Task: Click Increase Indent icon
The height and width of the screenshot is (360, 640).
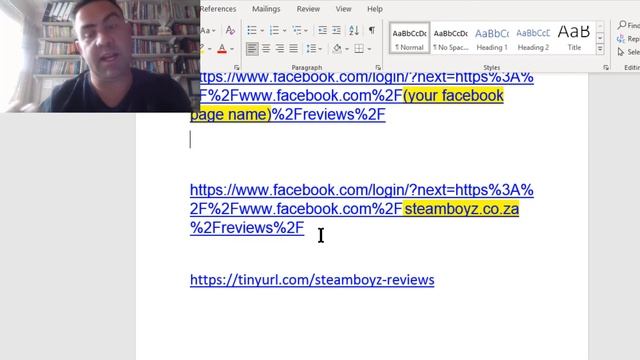Action: pyautogui.click(x=336, y=30)
